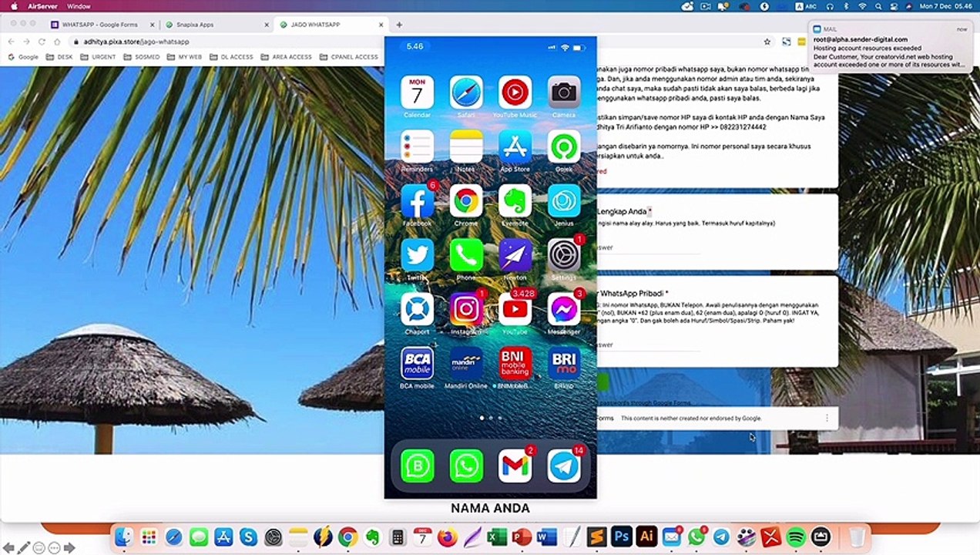980x555 pixels.
Task: Switch to the WHATSAPP - Google Forms tab
Action: coord(100,25)
